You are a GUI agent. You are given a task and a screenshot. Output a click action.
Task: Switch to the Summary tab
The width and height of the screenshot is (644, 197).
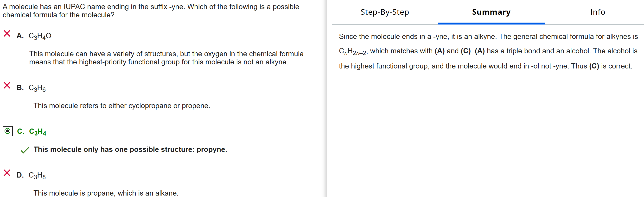[x=491, y=12]
